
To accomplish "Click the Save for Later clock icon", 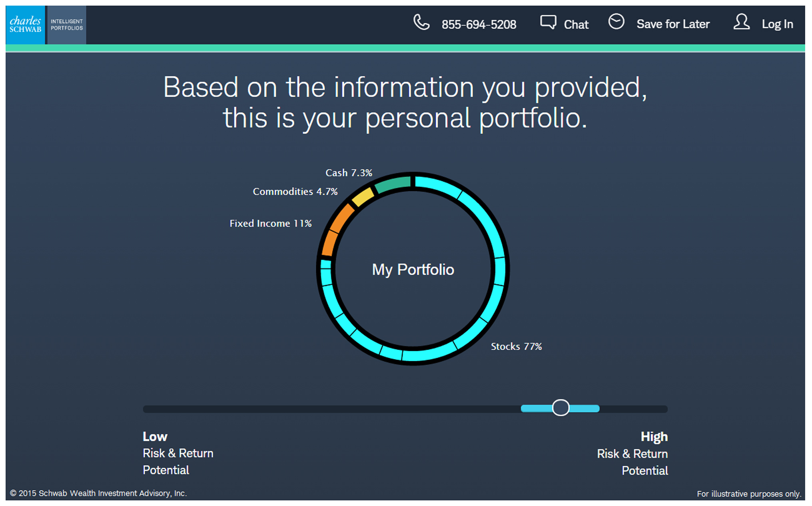I will (616, 22).
